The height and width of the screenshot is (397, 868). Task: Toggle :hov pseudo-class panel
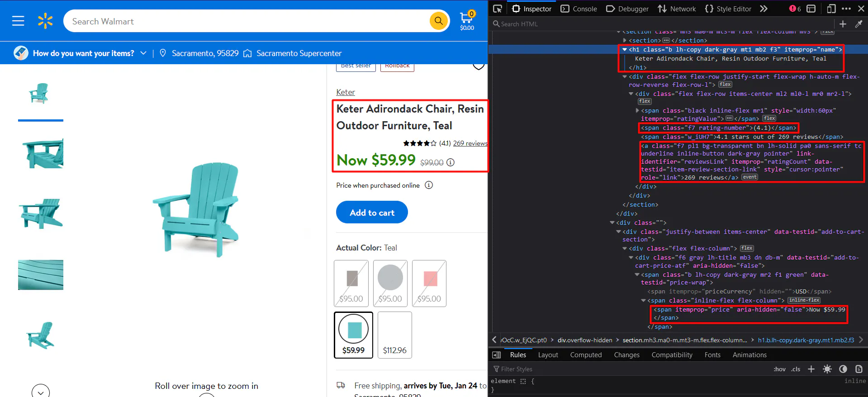[779, 369]
